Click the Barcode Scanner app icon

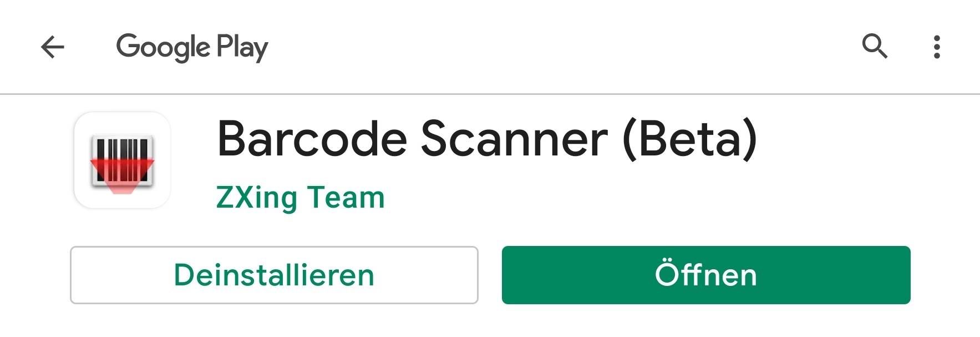click(122, 160)
